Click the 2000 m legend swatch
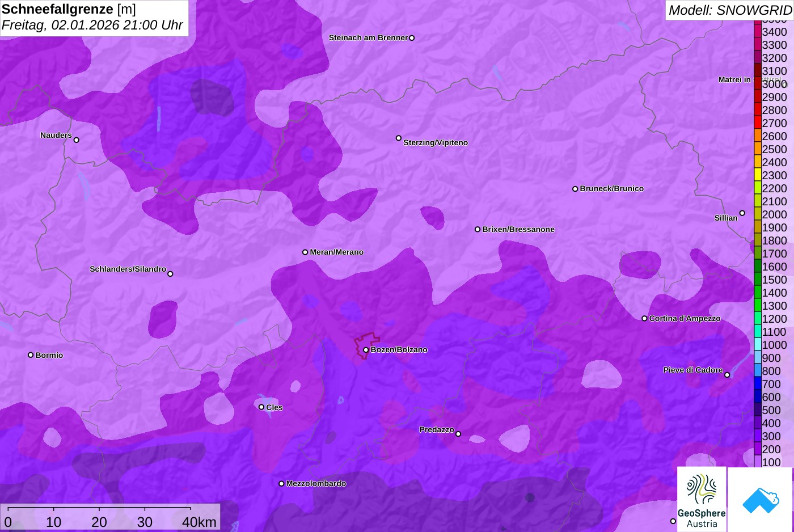Screen dimensions: 794x532 (x=758, y=214)
